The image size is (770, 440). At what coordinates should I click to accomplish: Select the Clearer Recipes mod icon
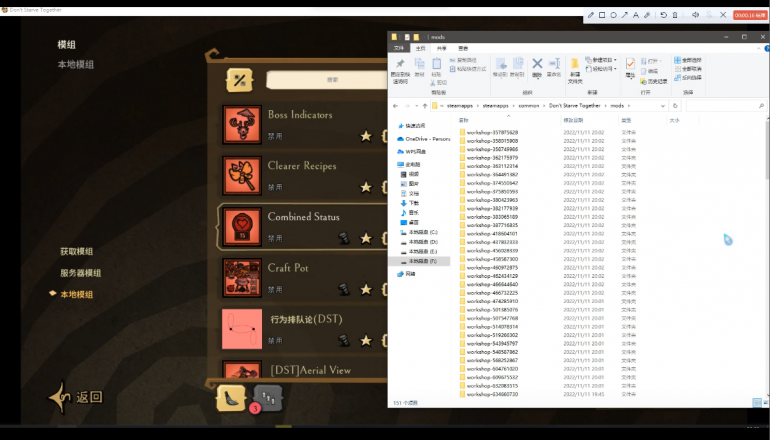pyautogui.click(x=242, y=175)
